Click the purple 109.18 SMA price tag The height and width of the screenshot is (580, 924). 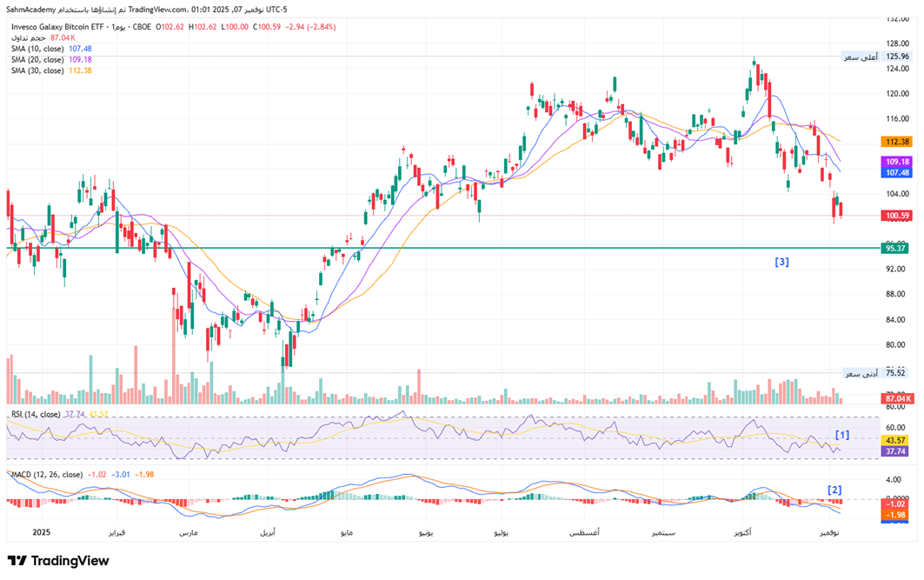895,161
